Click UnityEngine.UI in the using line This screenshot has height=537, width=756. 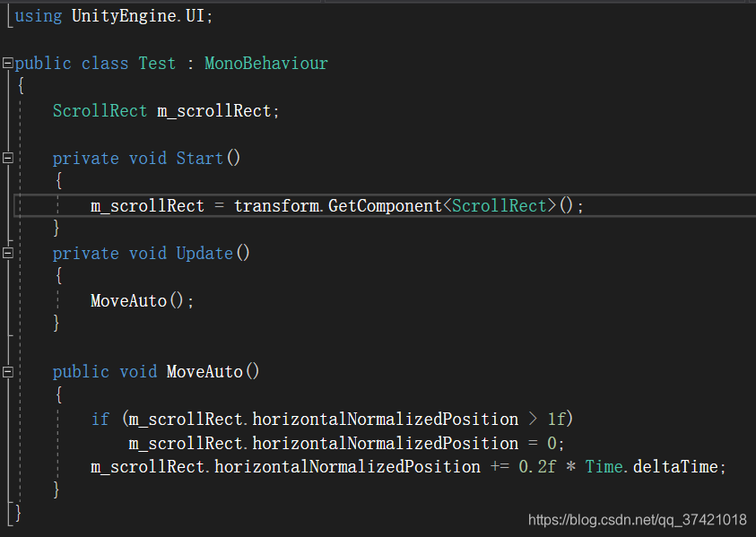138,16
